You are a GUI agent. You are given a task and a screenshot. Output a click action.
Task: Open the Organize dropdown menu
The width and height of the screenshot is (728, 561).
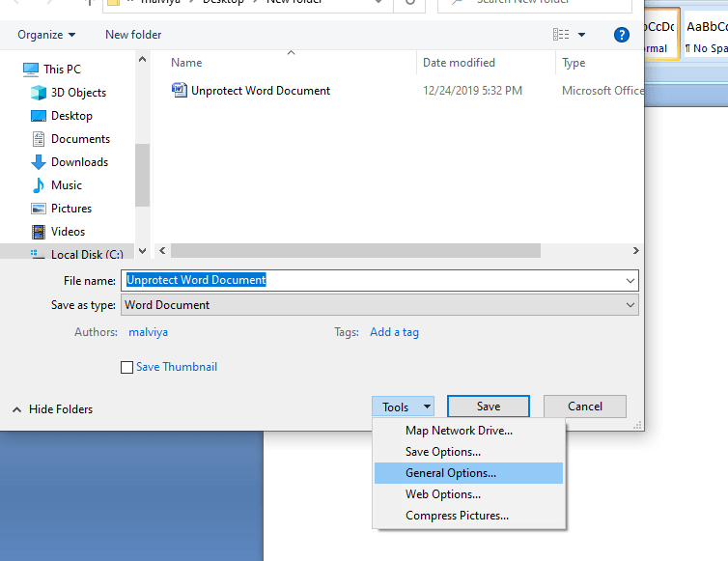(45, 35)
